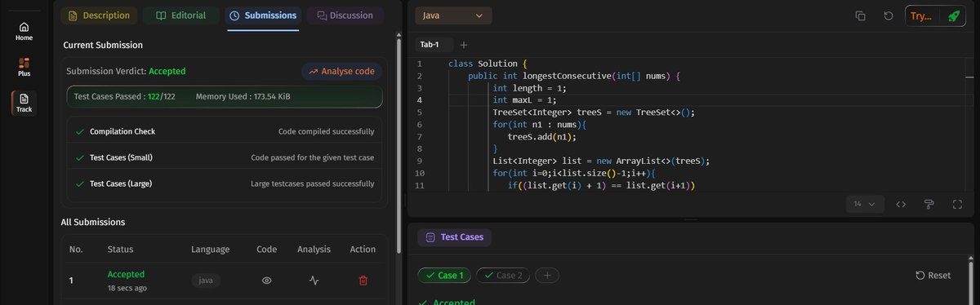This screenshot has height=305, width=980.
Task: Click the Submission Verdict Accepted text
Action: pyautogui.click(x=126, y=71)
